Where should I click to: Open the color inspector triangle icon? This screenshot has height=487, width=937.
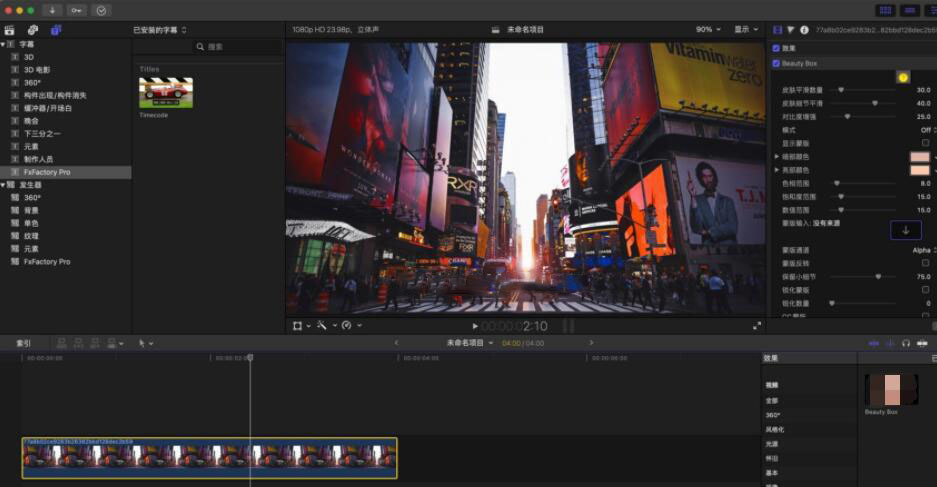click(x=791, y=30)
